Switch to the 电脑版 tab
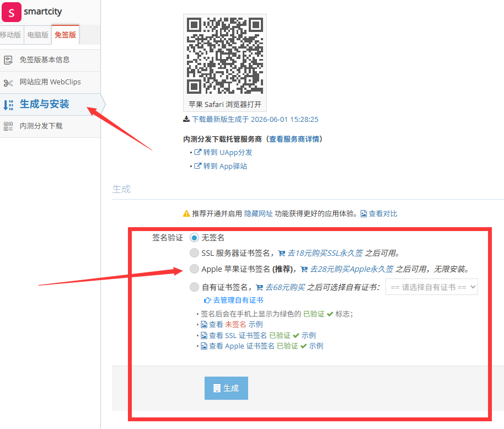504x429 pixels. (x=37, y=35)
